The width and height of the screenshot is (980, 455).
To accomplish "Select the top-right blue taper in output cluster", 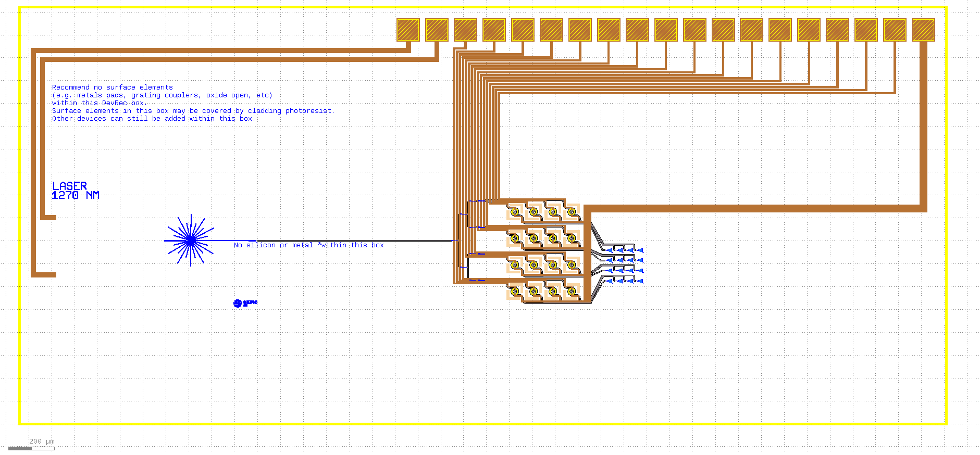I will tap(640, 250).
